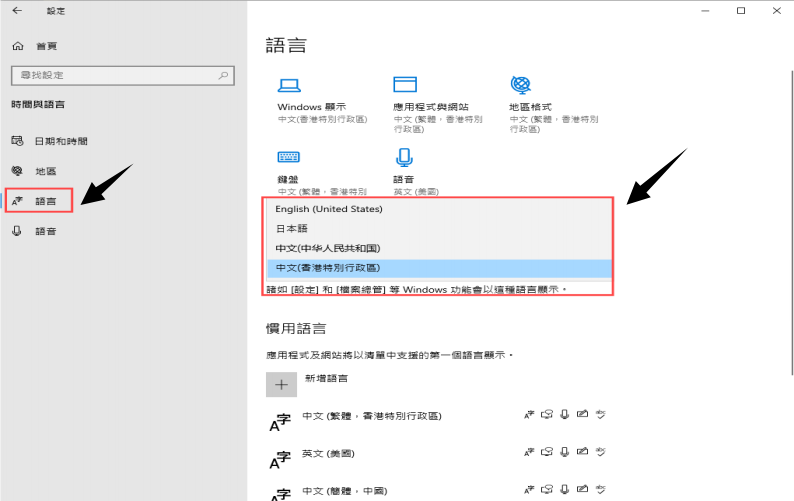Click the 地區格式 globe icon
The height and width of the screenshot is (501, 794).
pos(521,85)
